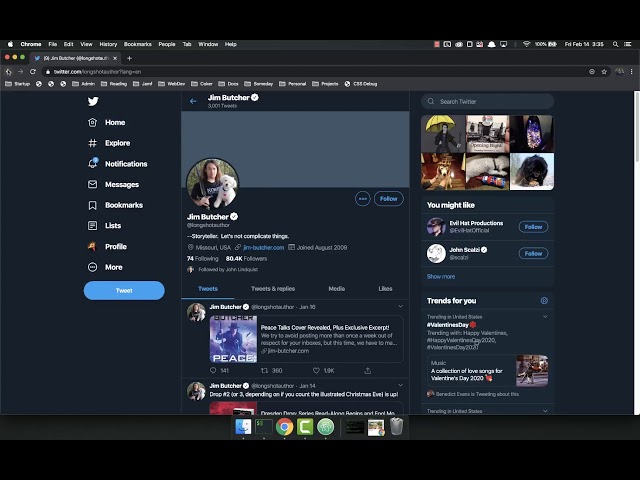Expand options caret on Jan 16 tweet
This screenshot has width=640, height=480.
400,306
